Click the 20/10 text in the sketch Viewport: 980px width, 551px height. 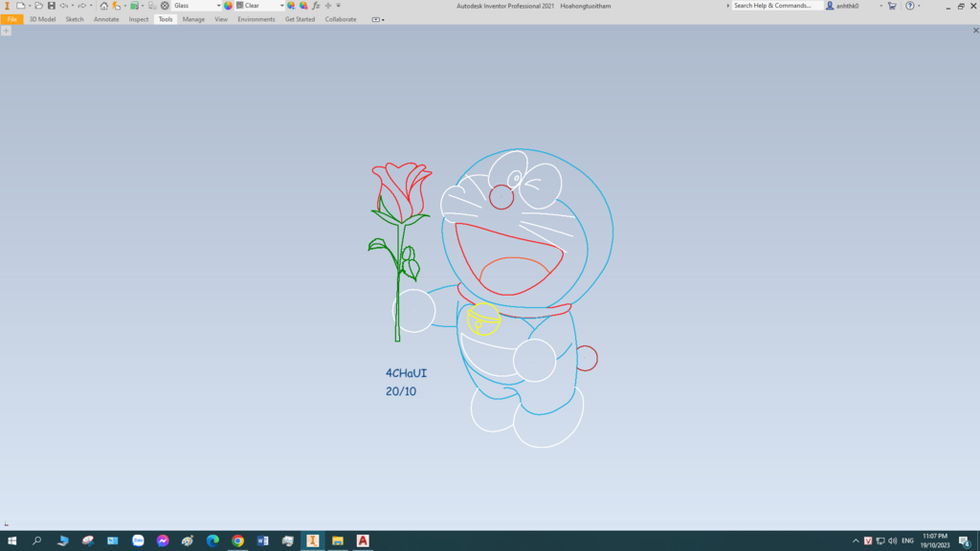click(401, 391)
